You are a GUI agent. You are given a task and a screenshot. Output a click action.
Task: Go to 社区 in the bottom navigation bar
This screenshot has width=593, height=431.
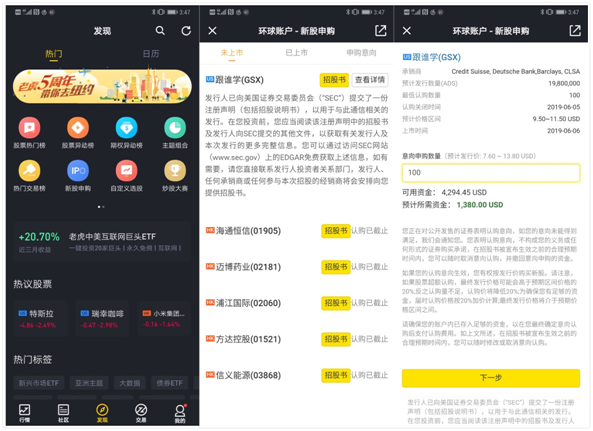click(63, 413)
